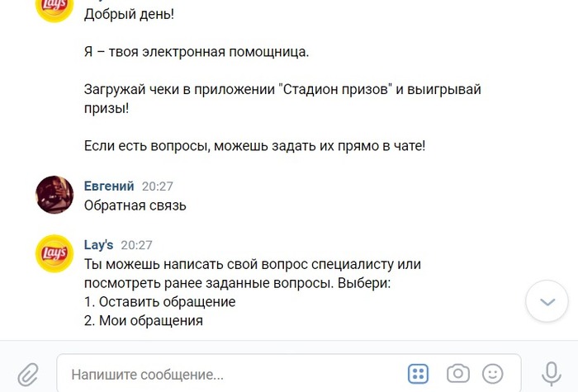Click the "1. Оставить обращение" option text
This screenshot has width=578, height=392.
(x=159, y=302)
